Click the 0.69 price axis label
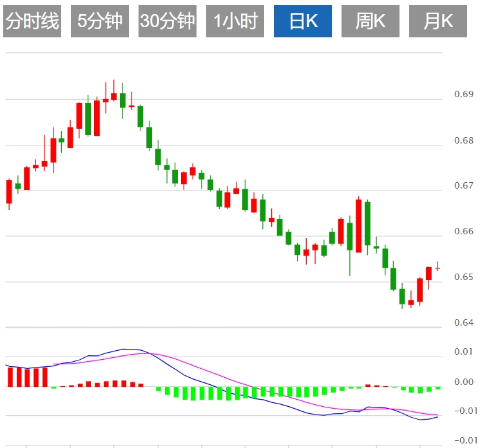 click(464, 94)
